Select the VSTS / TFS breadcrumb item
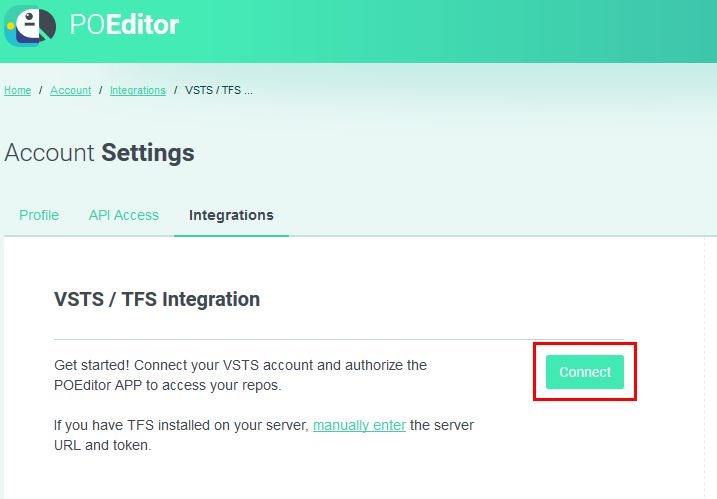Viewport: 717px width, 499px height. [219, 90]
